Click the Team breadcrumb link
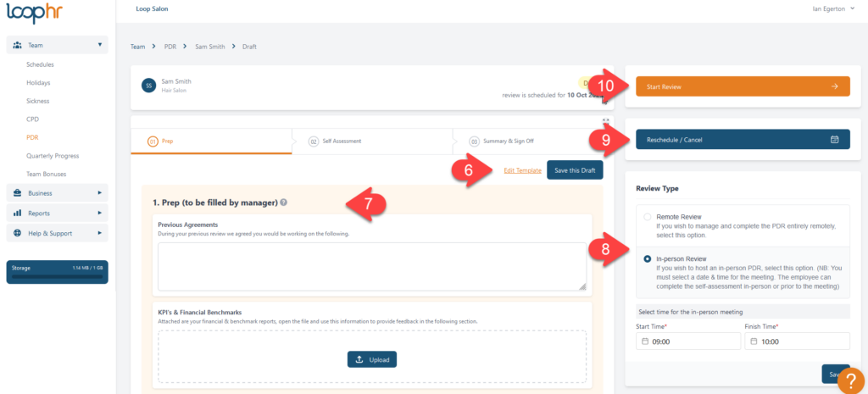The image size is (868, 394). pos(137,47)
